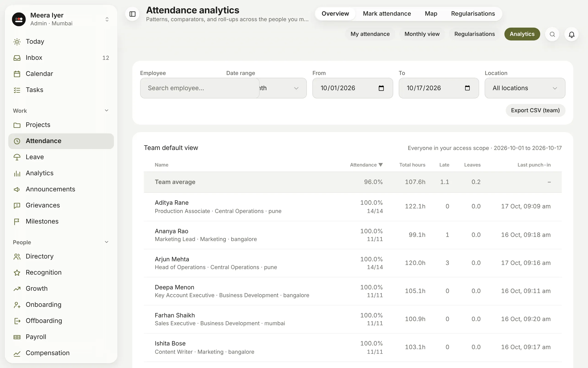Image resolution: width=588 pixels, height=368 pixels.
Task: Collapse the People section
Action: pos(106,242)
